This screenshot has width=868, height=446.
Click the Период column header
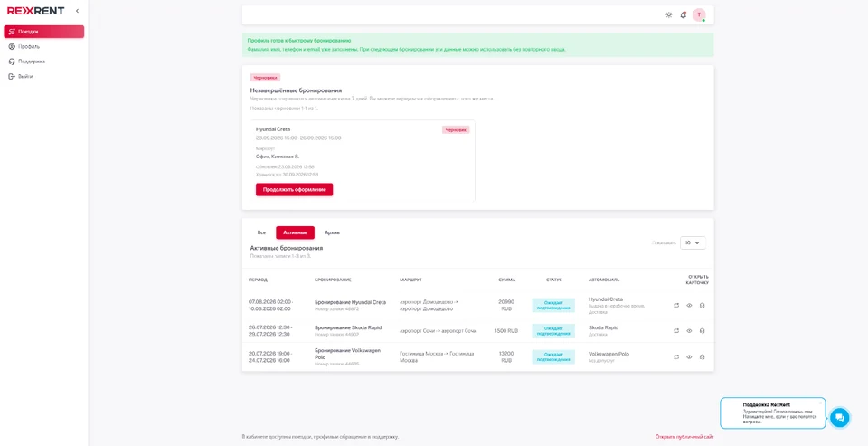tap(258, 280)
